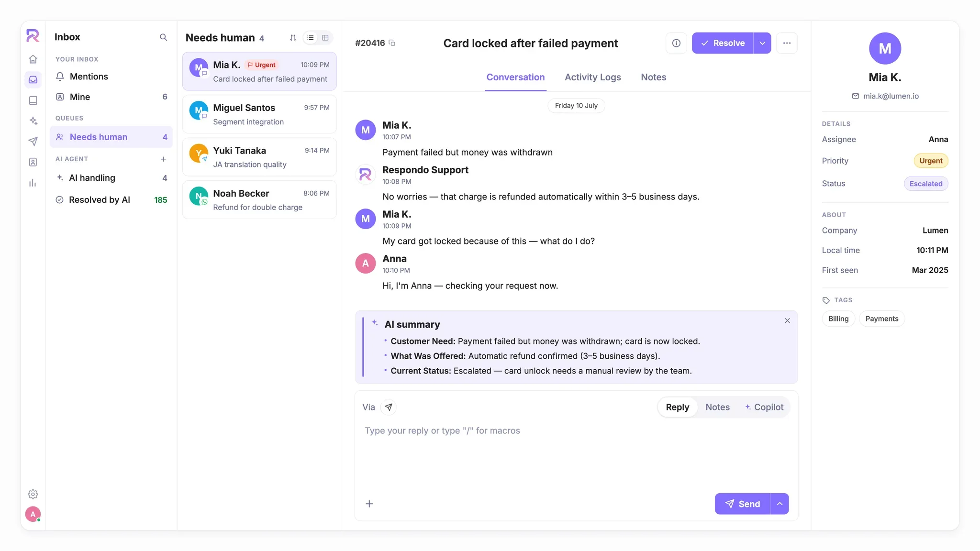Open the more options ellipsis menu
This screenshot has width=980, height=551.
787,43
